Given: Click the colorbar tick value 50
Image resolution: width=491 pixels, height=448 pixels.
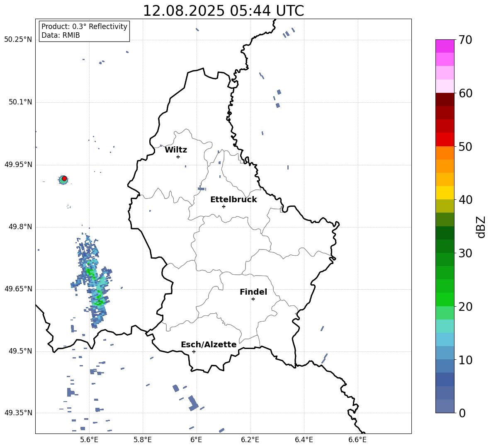Looking at the screenshot, I should tap(465, 147).
